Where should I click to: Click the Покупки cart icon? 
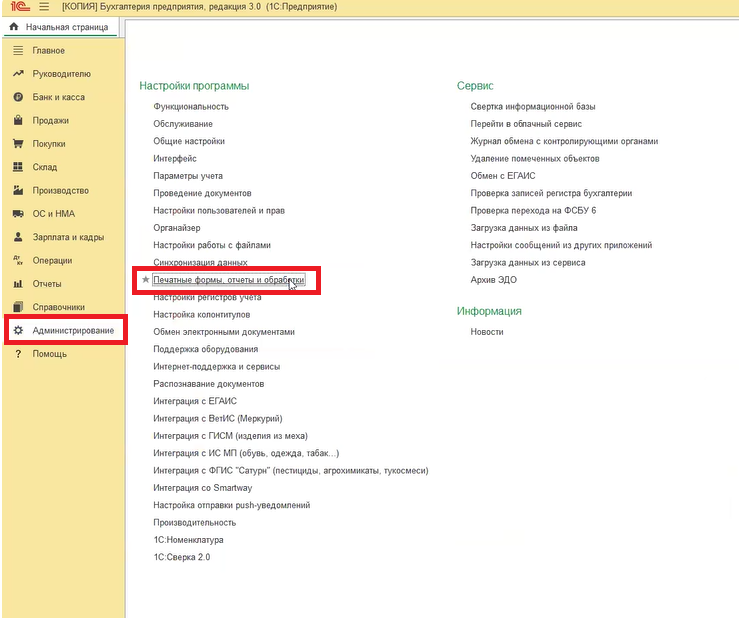pyautogui.click(x=18, y=144)
